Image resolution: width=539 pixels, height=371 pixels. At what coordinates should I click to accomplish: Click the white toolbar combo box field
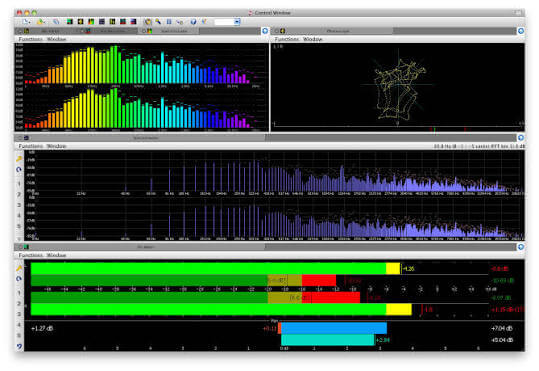(224, 22)
